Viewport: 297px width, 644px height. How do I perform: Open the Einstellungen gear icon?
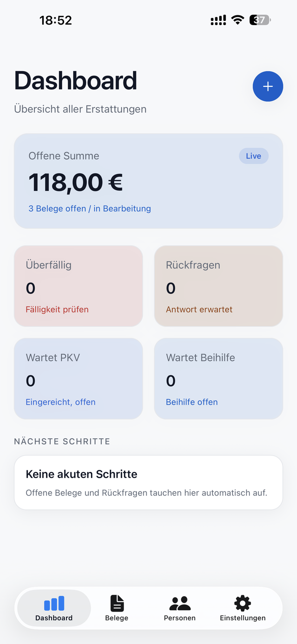point(242,602)
